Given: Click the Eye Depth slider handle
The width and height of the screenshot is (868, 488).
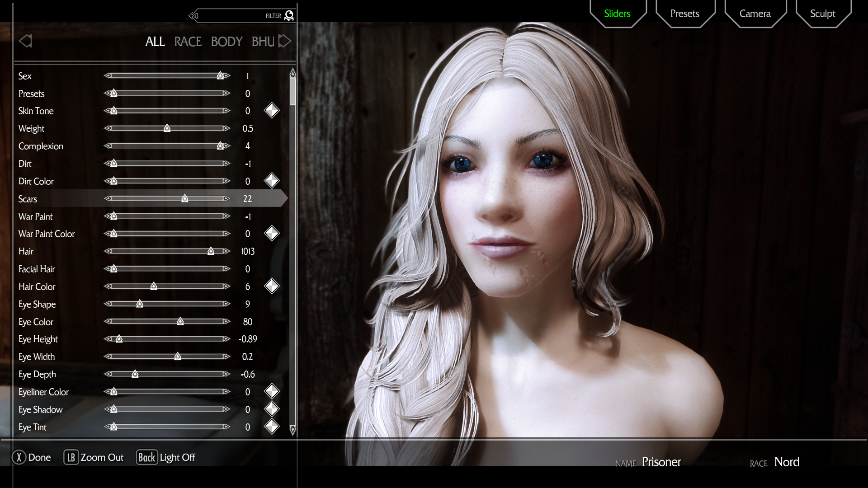Looking at the screenshot, I should [135, 374].
